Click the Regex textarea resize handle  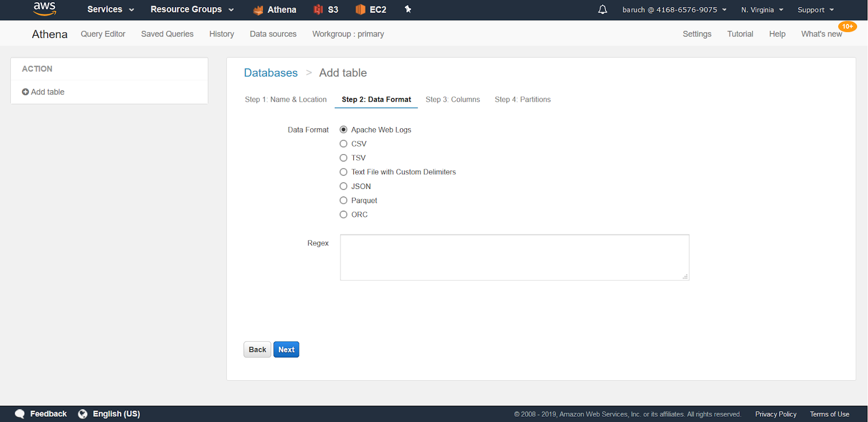(685, 276)
